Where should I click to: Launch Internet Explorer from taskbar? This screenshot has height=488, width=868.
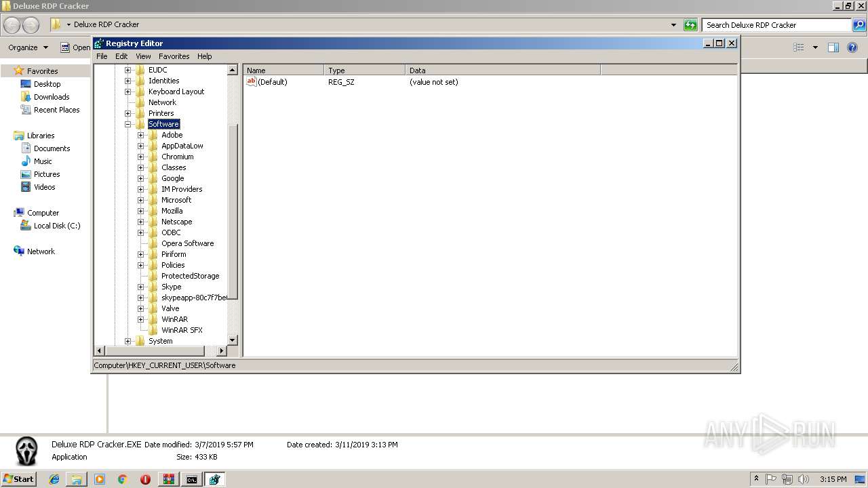pos(54,479)
